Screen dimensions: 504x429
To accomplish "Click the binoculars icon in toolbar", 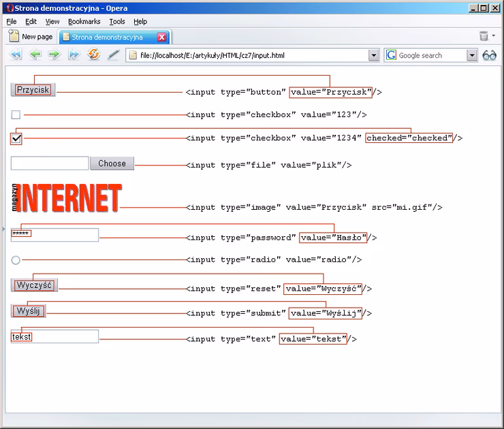I will pos(490,55).
